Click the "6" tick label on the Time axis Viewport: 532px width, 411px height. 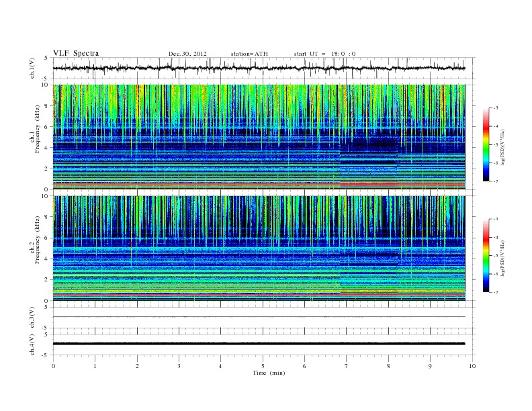pyautogui.click(x=304, y=366)
